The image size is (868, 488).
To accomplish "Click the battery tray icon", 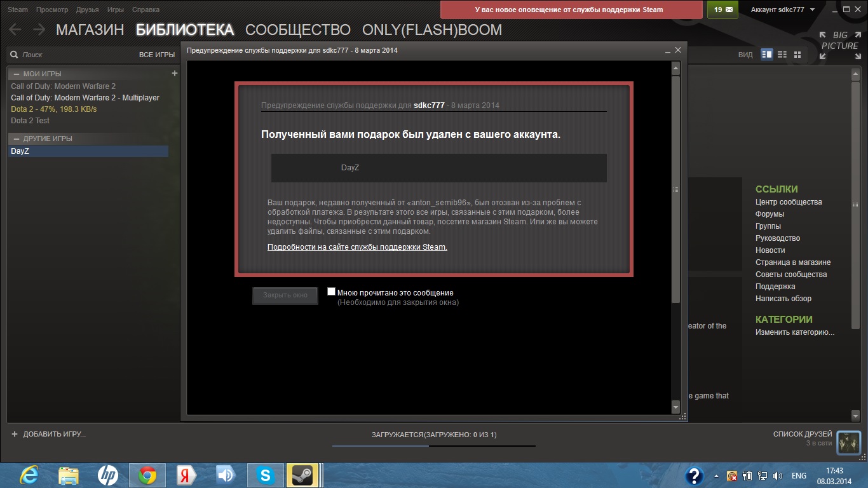I will pos(747,476).
